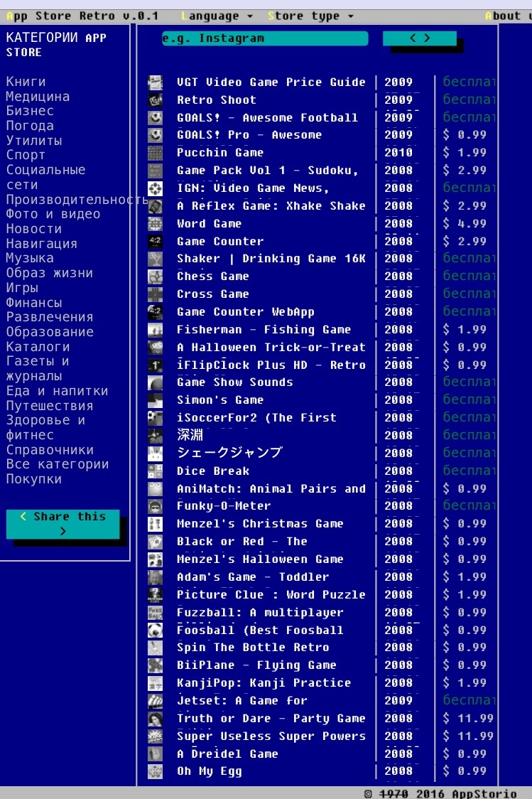Expand the Store type dropdown
Viewport: 532px width, 799px height.
pos(310,16)
